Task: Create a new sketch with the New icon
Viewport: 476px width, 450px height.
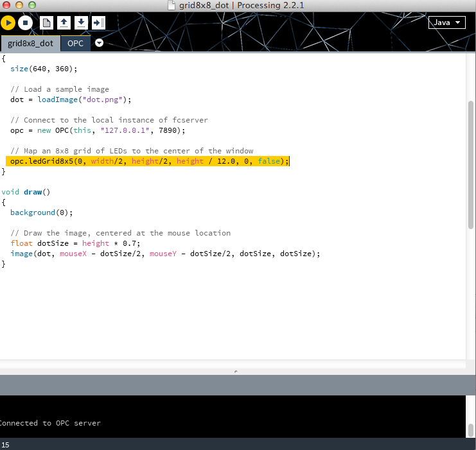Action: click(46, 22)
